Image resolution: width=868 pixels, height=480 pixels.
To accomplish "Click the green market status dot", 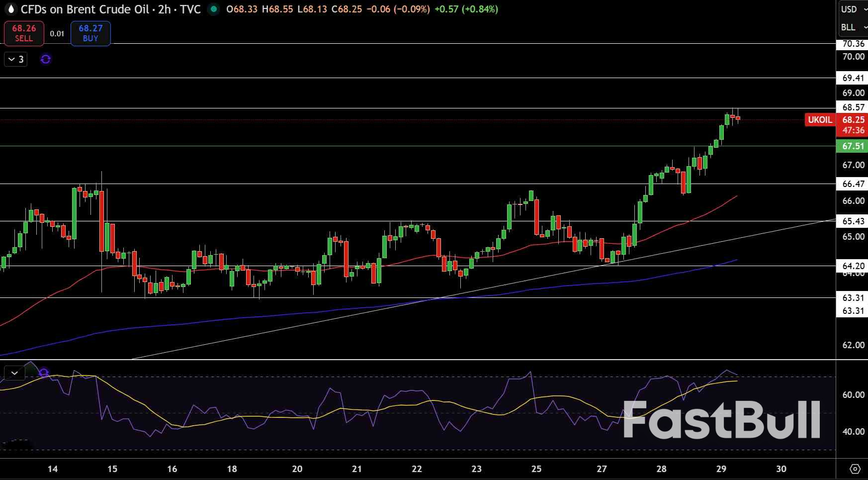I will (213, 9).
